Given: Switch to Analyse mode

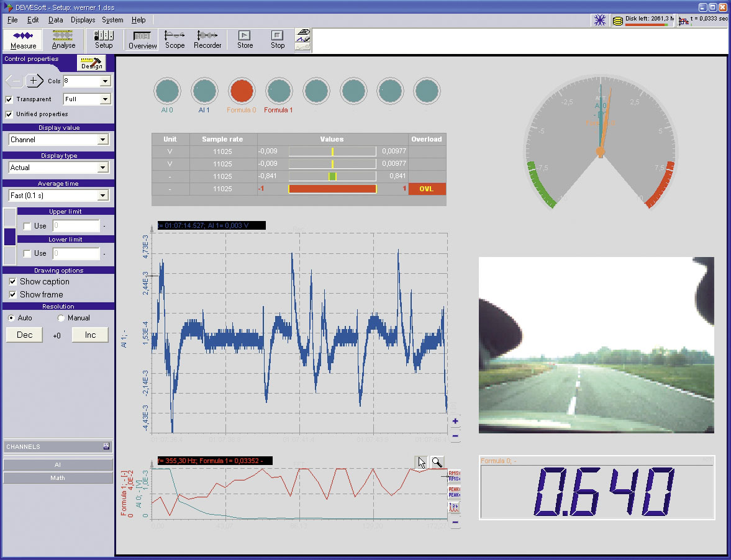Looking at the screenshot, I should tap(63, 40).
